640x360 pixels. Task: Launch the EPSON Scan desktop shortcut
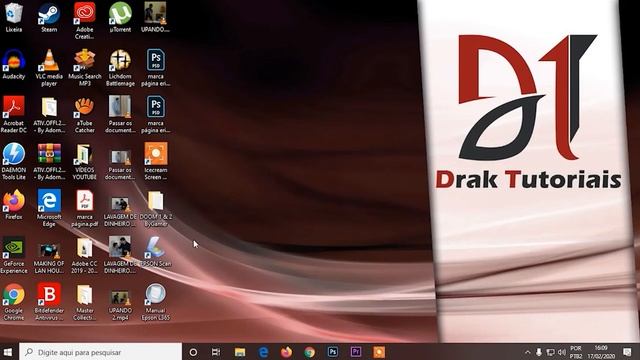coord(156,252)
